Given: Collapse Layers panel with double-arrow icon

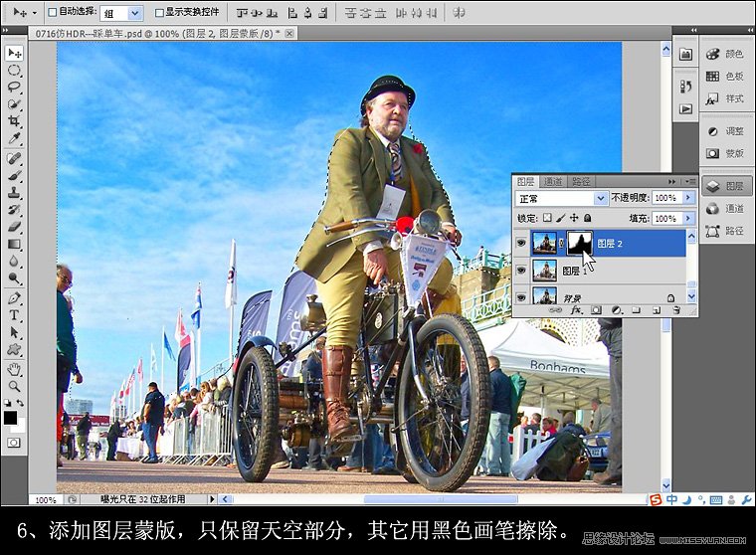Looking at the screenshot, I should tap(671, 182).
